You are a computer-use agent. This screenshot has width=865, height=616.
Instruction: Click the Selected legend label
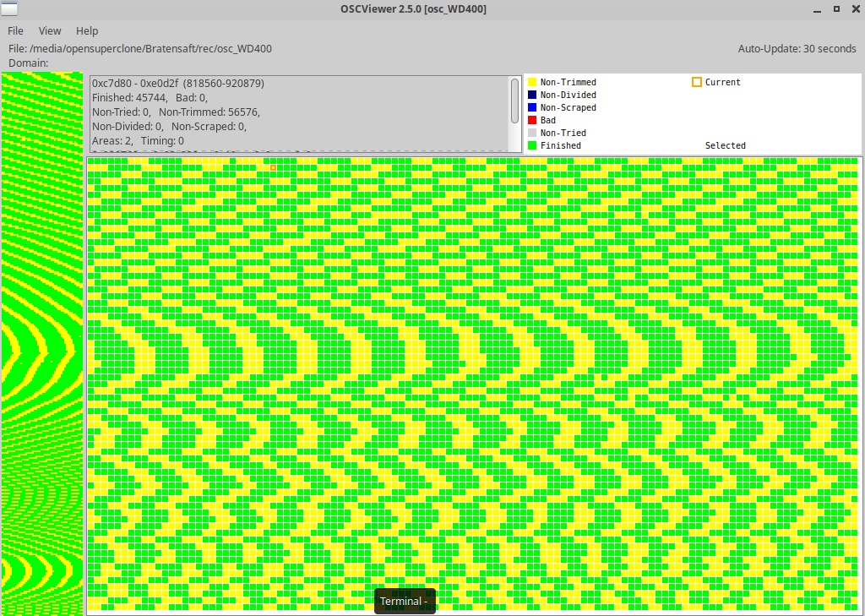click(x=725, y=145)
